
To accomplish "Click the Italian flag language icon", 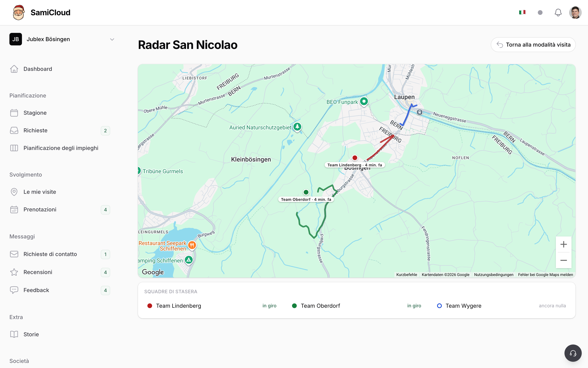I will [x=522, y=12].
